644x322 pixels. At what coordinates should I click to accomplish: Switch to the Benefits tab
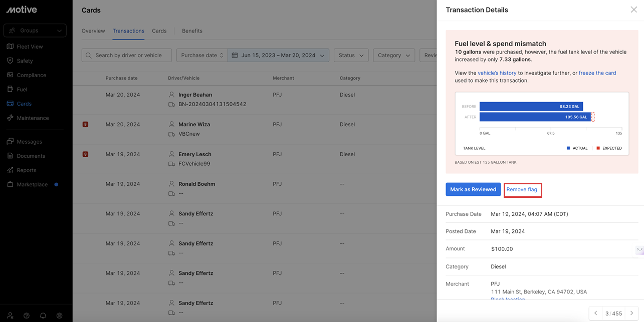click(x=192, y=31)
